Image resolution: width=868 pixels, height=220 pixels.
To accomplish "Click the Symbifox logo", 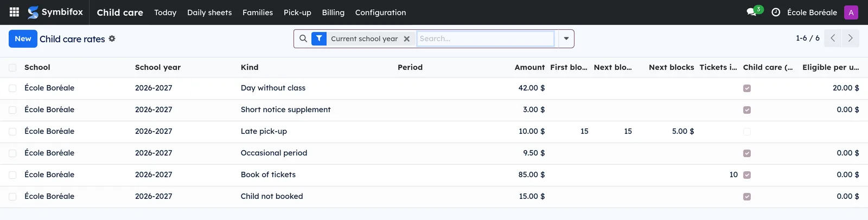I will click(x=55, y=12).
